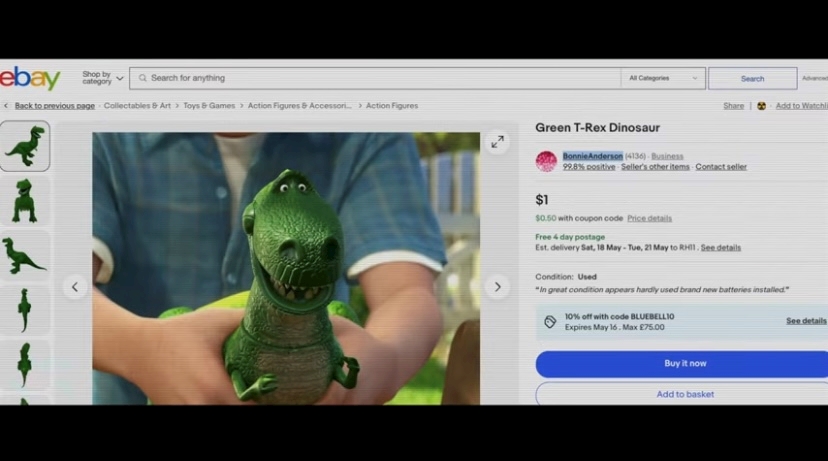Go to Action Figures breadcrumb
This screenshot has height=461, width=828.
392,105
